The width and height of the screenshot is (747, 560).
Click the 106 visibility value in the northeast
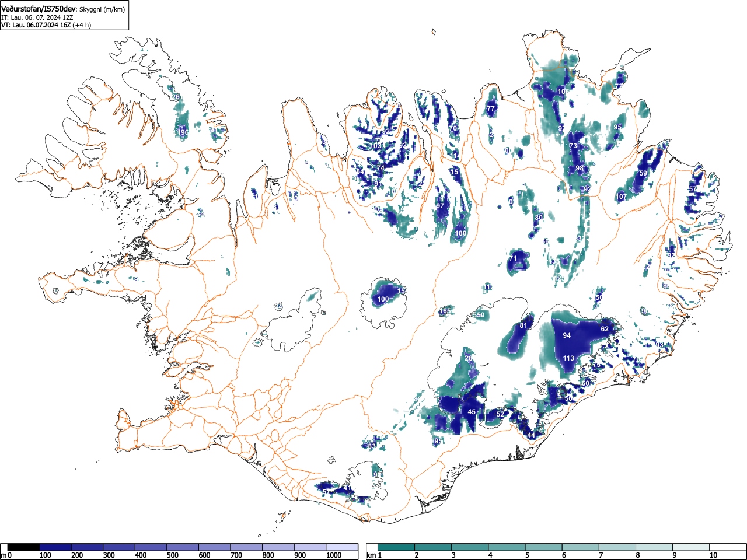pyautogui.click(x=563, y=92)
